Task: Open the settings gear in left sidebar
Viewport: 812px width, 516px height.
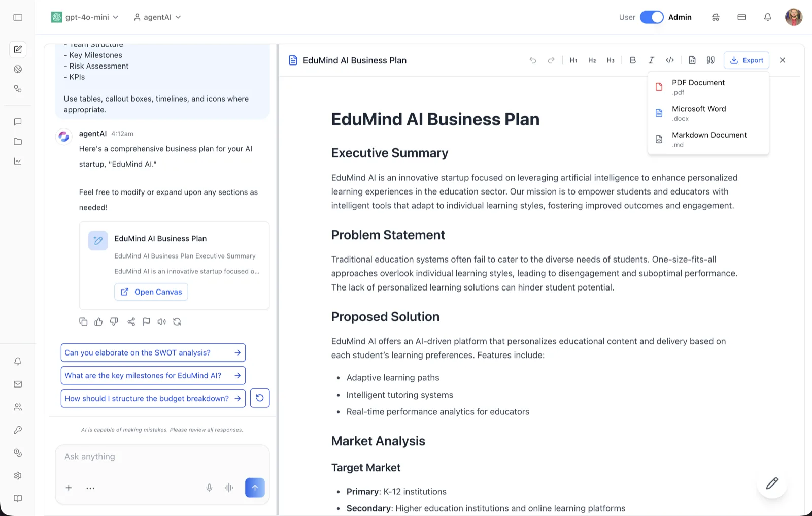Action: coord(18,476)
